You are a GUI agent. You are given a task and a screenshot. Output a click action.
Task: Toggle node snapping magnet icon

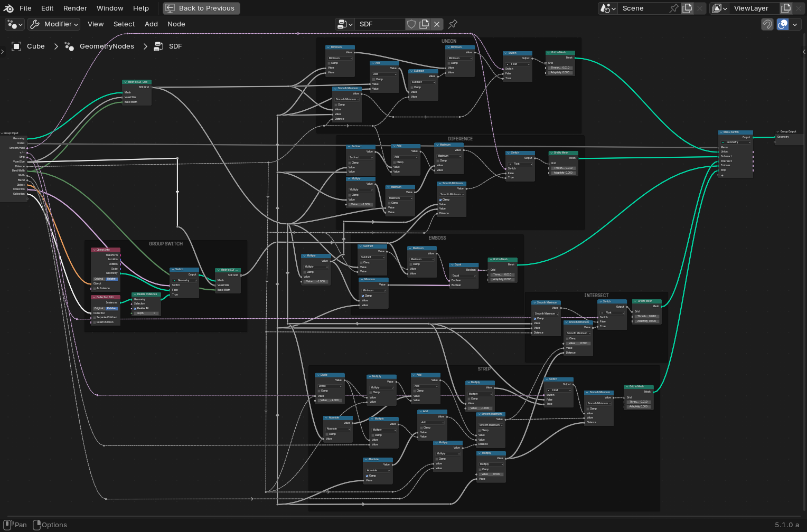[767, 24]
